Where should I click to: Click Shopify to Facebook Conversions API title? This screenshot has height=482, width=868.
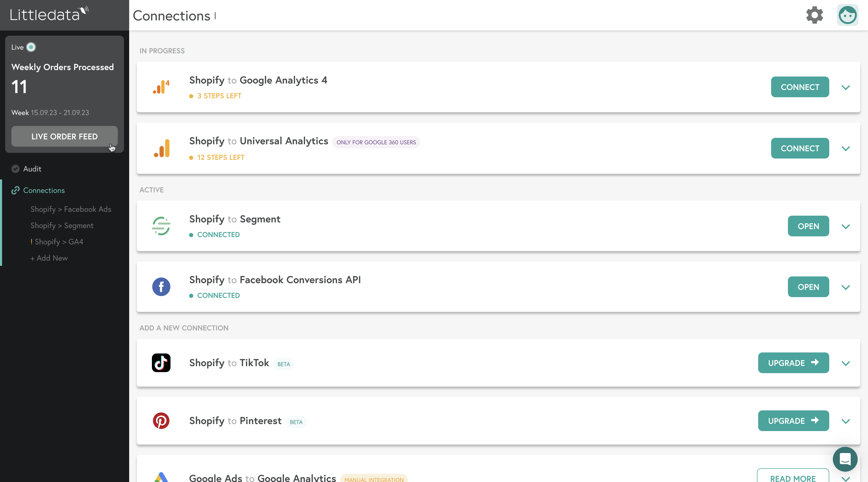point(275,280)
